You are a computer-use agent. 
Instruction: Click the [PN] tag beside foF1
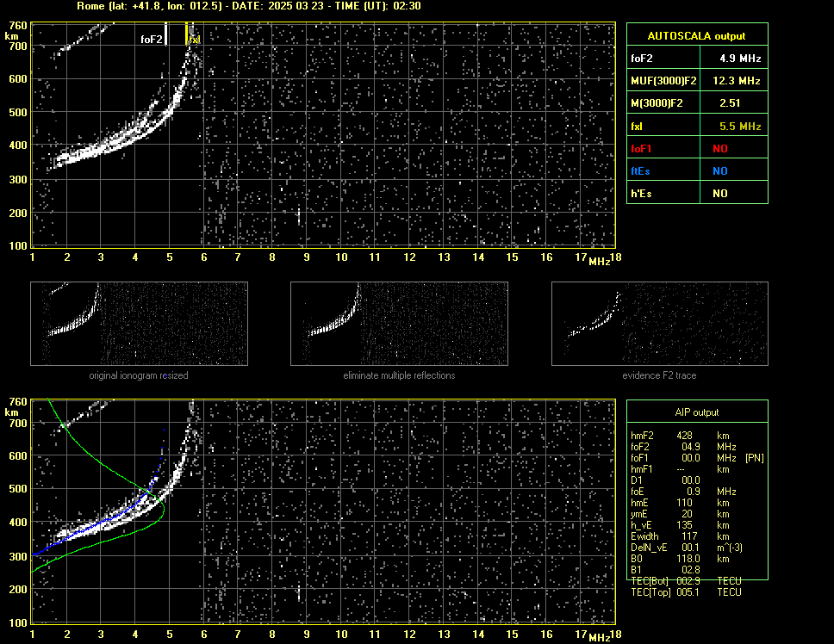755,458
